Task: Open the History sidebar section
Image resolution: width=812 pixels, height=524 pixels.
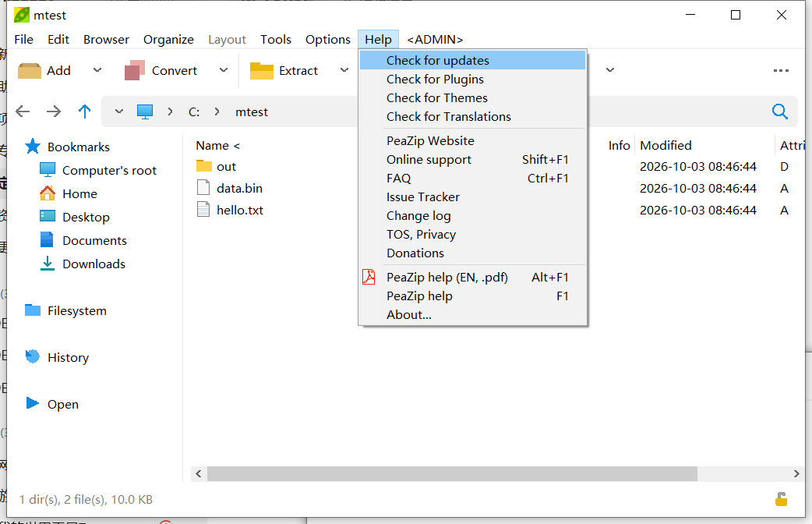Action: 68,358
